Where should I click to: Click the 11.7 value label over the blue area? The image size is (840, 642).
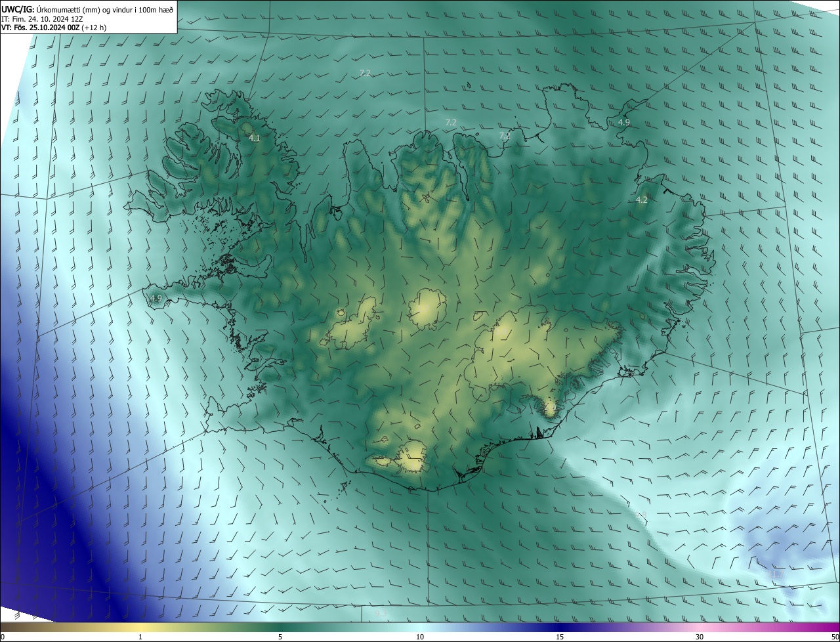pyautogui.click(x=776, y=574)
